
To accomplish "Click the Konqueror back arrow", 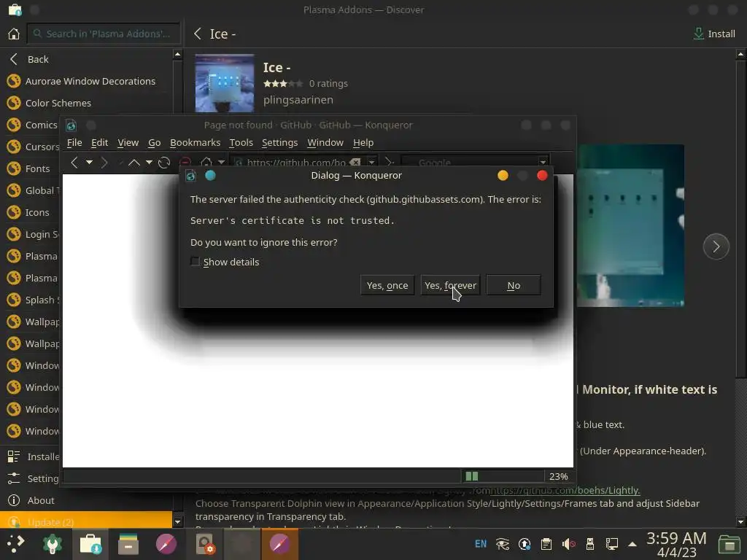I will [x=74, y=163].
